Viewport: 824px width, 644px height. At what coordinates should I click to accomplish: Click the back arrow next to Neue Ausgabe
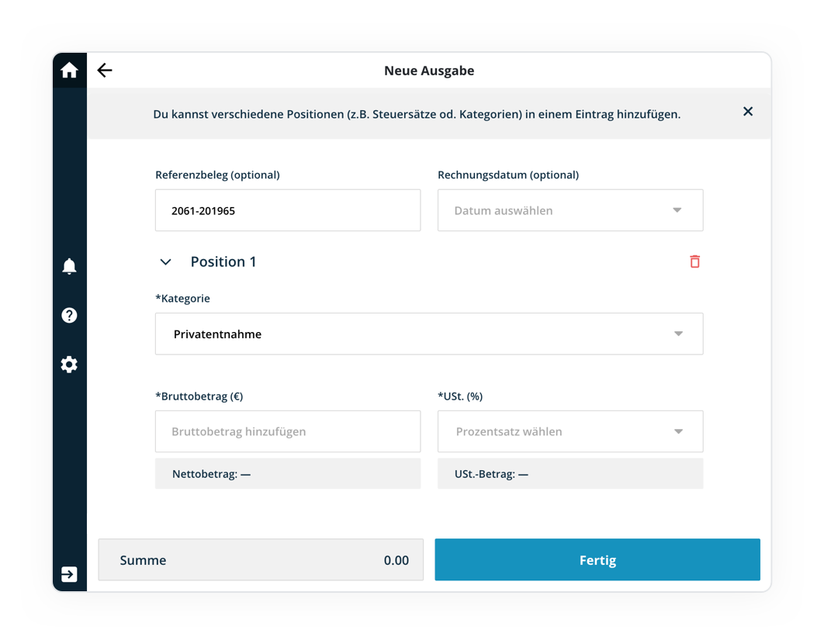coord(105,71)
